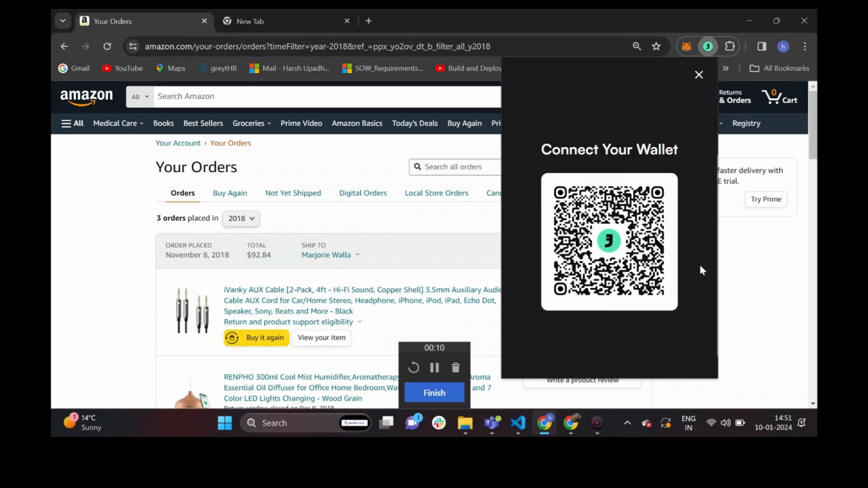Open the MetaMask fox extension
This screenshot has width=868, height=488.
(686, 47)
